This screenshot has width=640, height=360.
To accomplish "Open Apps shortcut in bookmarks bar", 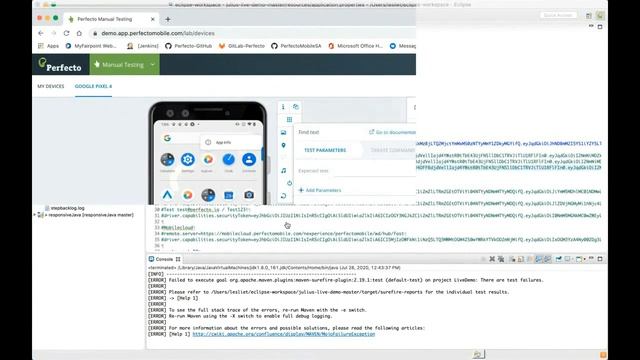I will tap(49, 46).
